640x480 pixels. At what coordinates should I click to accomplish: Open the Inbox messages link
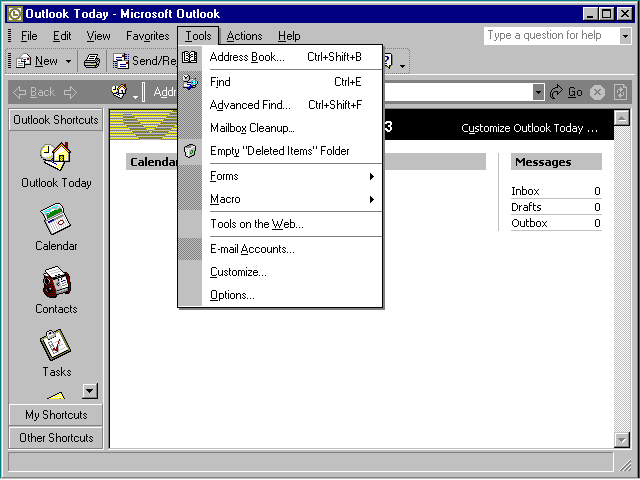click(x=525, y=191)
